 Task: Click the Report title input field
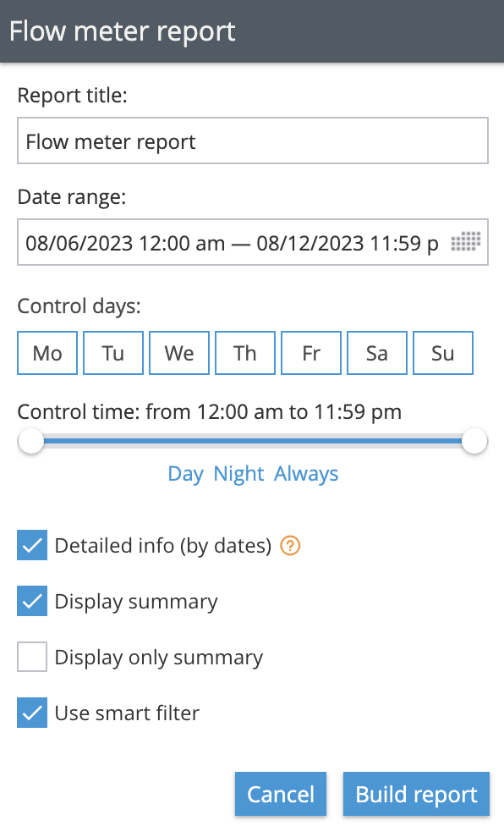click(x=253, y=140)
